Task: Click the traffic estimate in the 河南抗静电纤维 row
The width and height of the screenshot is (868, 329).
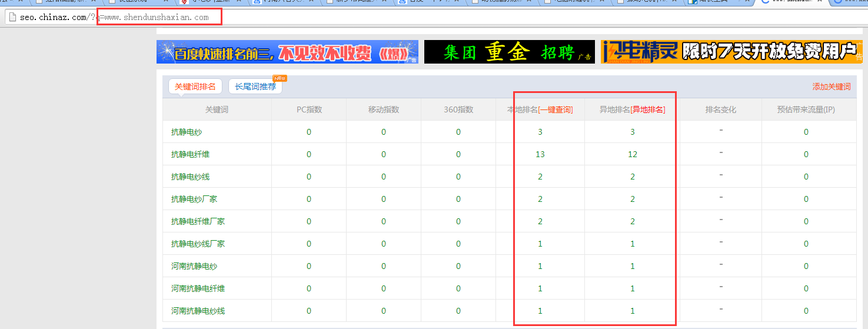Action: [806, 288]
